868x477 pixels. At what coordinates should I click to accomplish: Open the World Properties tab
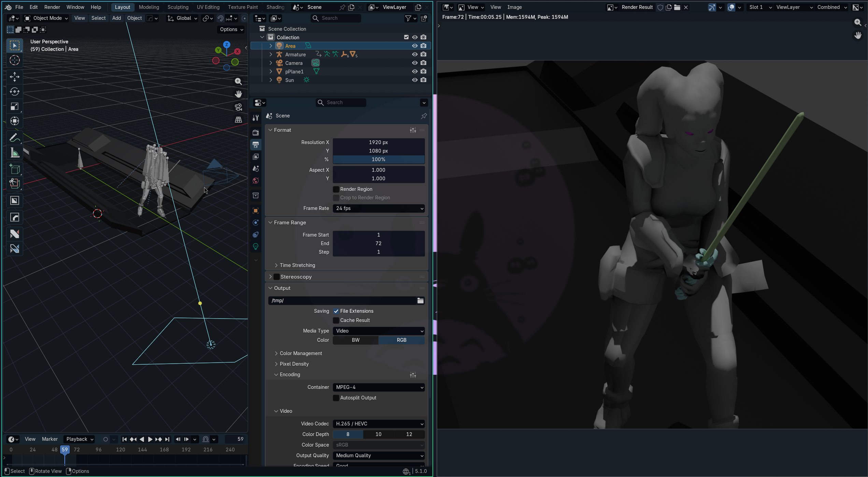coord(255,181)
